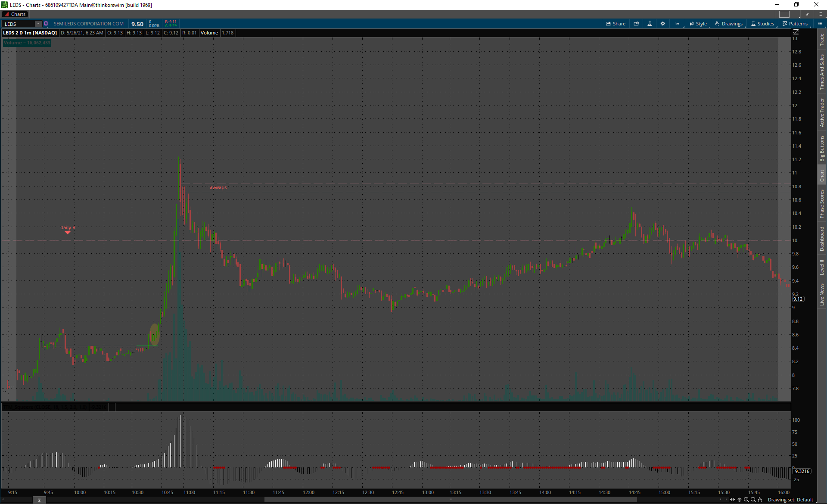This screenshot has height=504, width=827.
Task: Click the horizontal time scrollbar
Action: (450, 500)
